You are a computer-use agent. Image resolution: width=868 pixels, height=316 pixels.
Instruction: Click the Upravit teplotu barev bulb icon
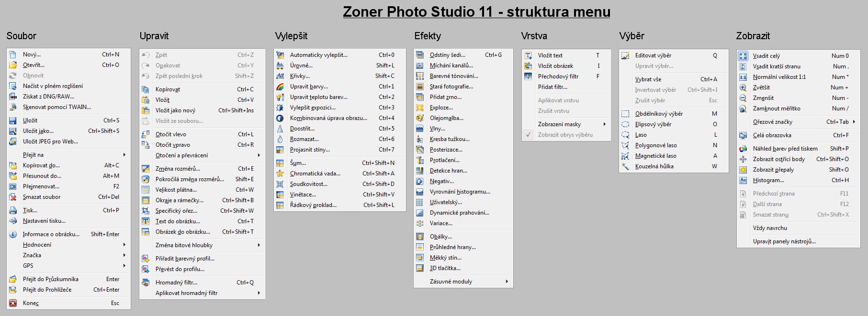(x=280, y=97)
